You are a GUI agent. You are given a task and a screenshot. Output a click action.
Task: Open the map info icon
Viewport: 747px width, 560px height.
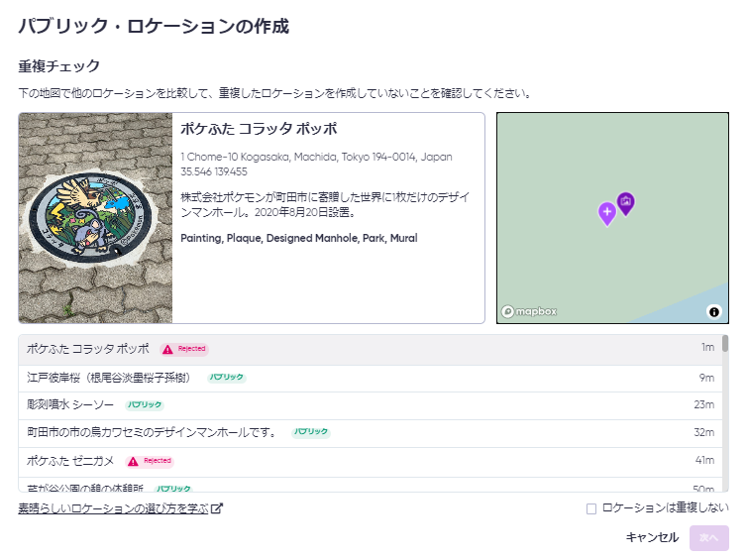pos(713,311)
